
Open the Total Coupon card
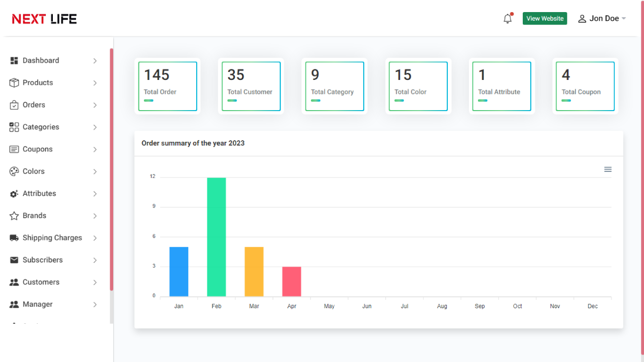(585, 86)
